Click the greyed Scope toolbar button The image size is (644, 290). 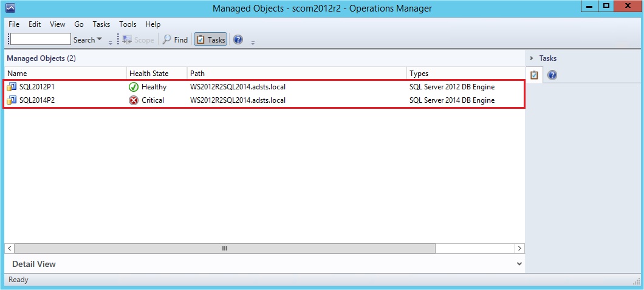click(x=139, y=40)
